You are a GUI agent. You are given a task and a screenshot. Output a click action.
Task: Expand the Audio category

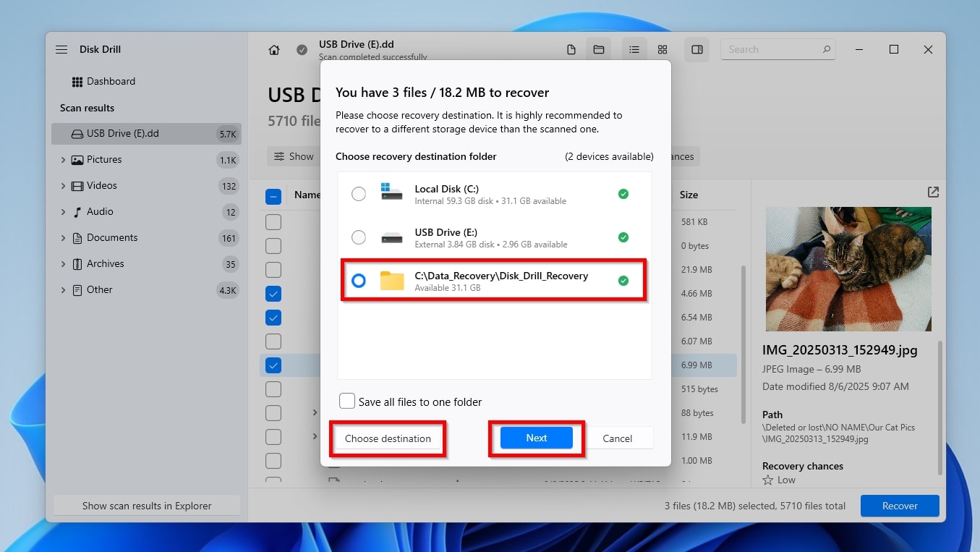pyautogui.click(x=63, y=212)
